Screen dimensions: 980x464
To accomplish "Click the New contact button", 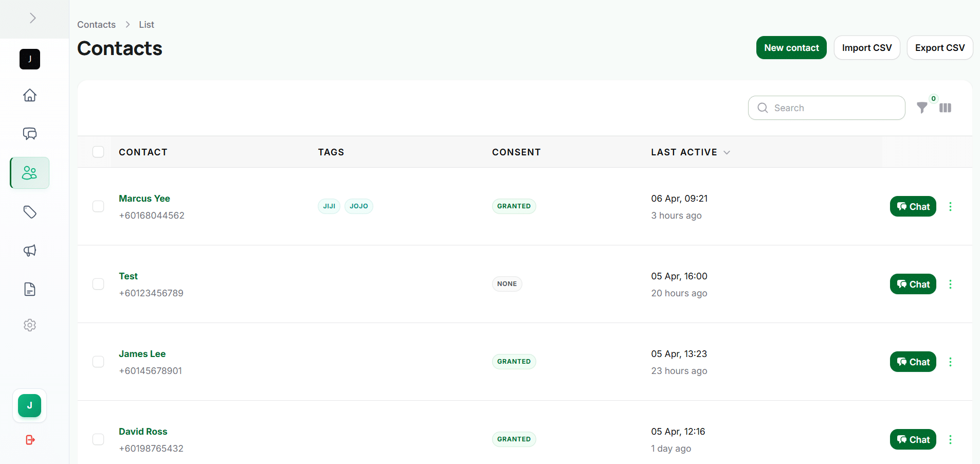I will [x=791, y=48].
